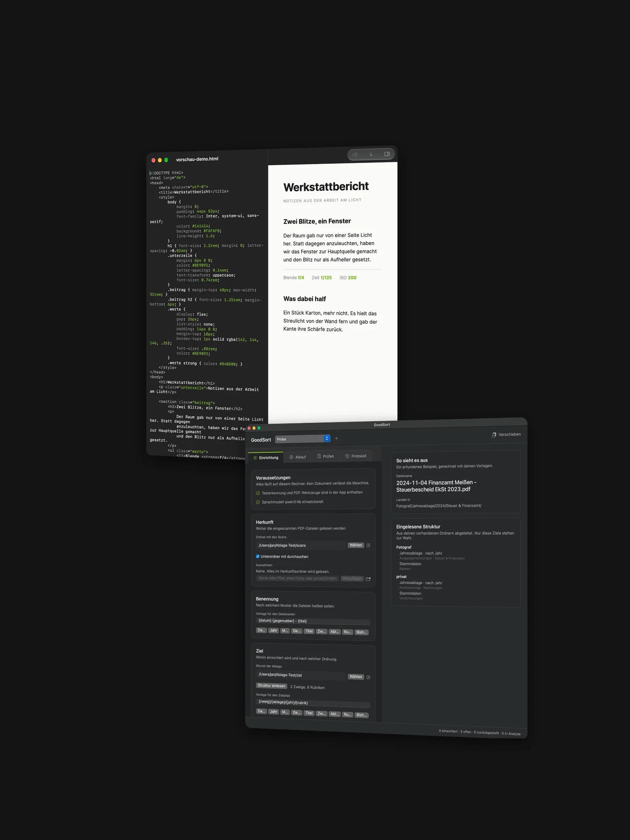Screen dimensions: 630x840
Task: Reveal ziel folder via arrow icon
Action: click(368, 677)
